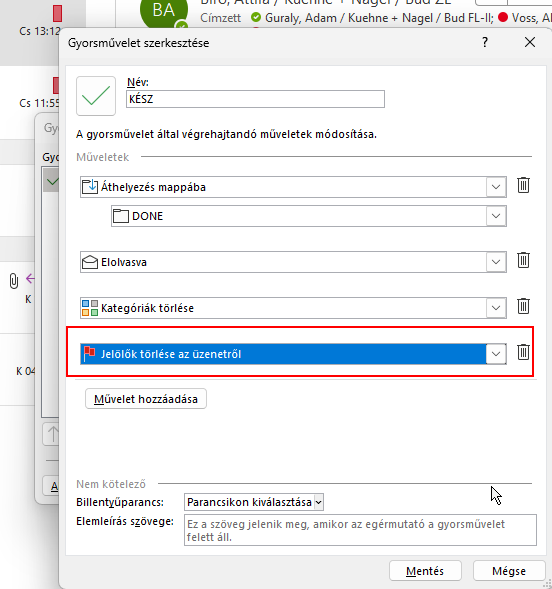Click the green checkmark quick step icon
The width and height of the screenshot is (552, 589).
pyautogui.click(x=96, y=96)
